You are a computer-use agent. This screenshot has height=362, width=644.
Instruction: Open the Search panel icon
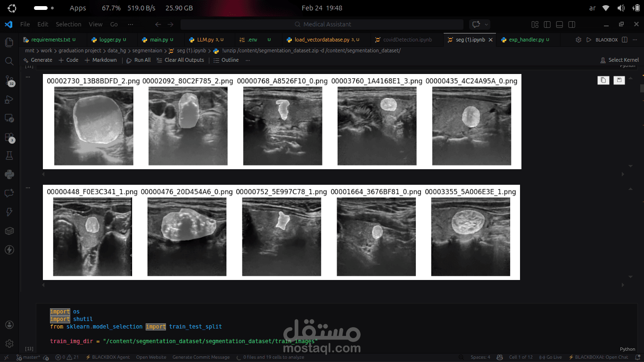tap(9, 61)
